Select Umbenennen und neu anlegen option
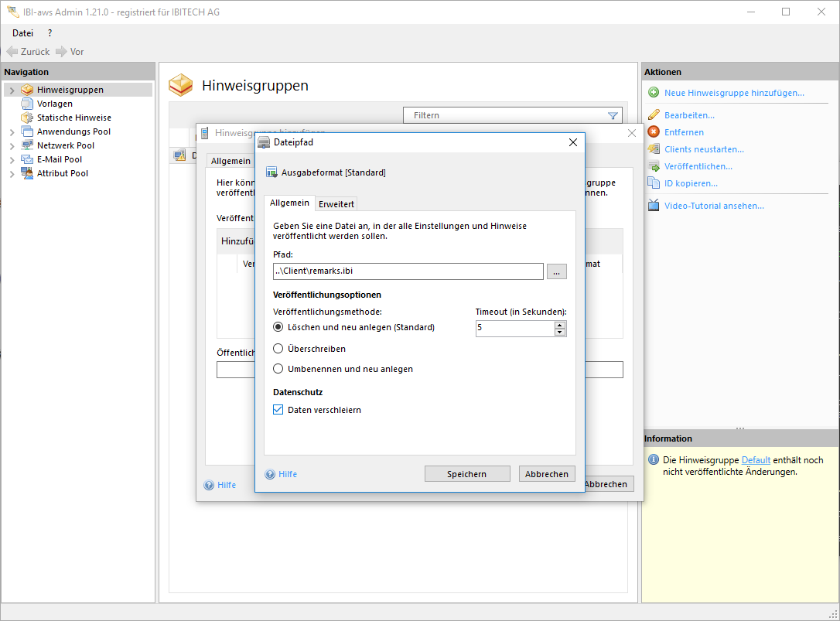 click(x=278, y=369)
